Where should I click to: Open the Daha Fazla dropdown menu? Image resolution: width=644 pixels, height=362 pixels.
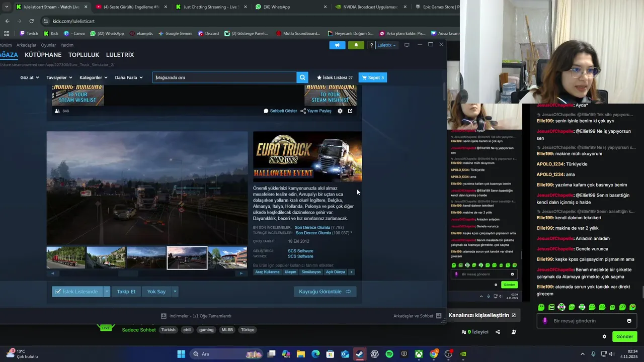[129, 77]
